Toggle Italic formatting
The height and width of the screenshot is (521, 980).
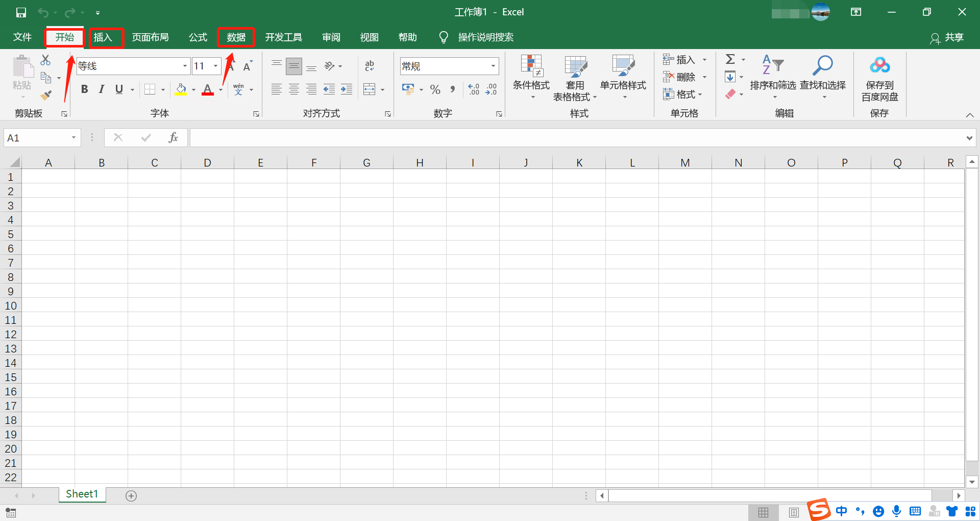tap(102, 89)
